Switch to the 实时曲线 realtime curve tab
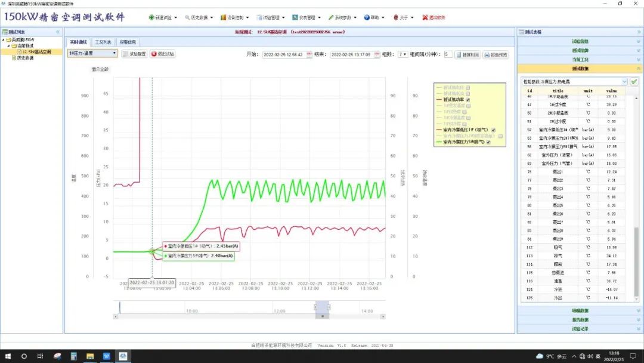 click(78, 42)
